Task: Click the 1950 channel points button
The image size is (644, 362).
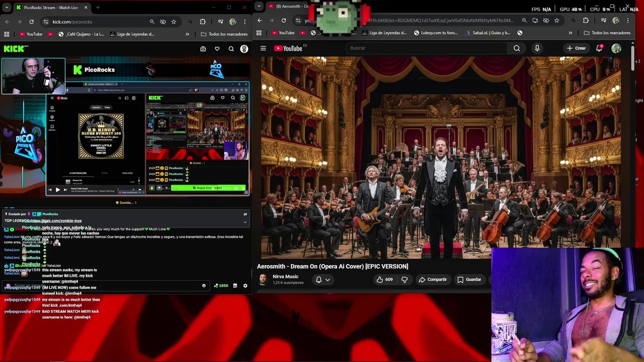Action: pos(221,286)
